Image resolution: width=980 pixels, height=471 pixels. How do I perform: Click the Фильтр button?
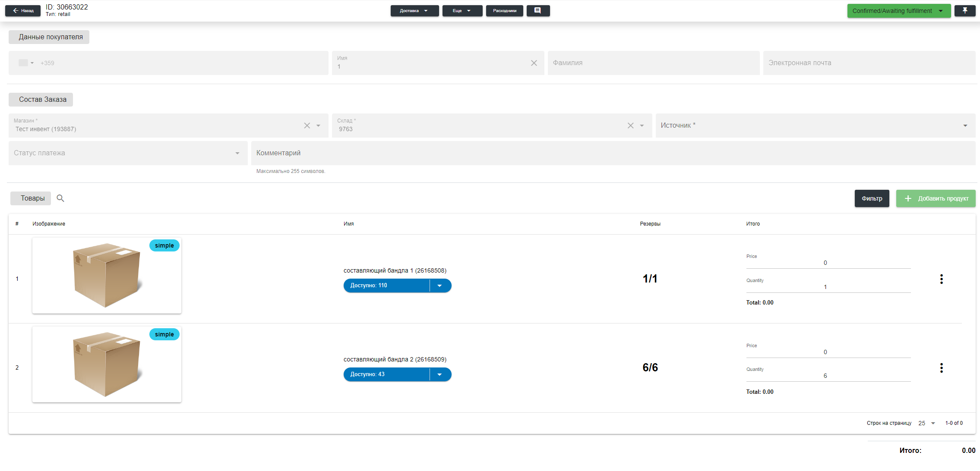tap(872, 198)
